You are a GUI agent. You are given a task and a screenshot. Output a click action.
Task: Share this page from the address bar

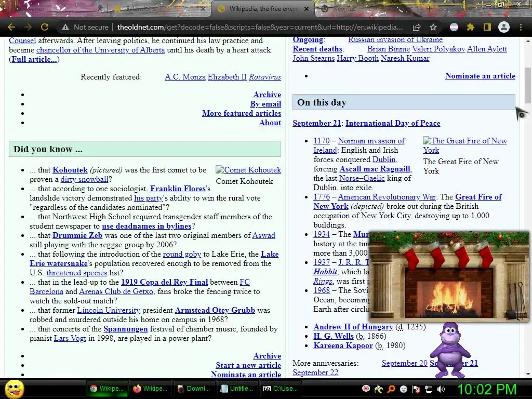(417, 27)
